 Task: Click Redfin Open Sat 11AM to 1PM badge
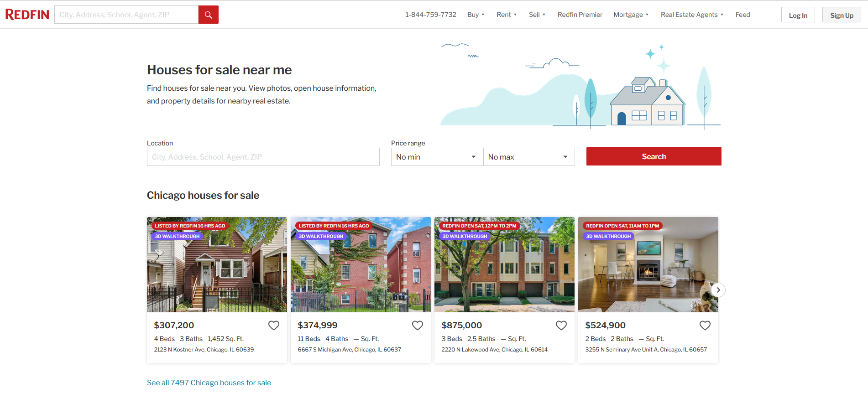[622, 226]
